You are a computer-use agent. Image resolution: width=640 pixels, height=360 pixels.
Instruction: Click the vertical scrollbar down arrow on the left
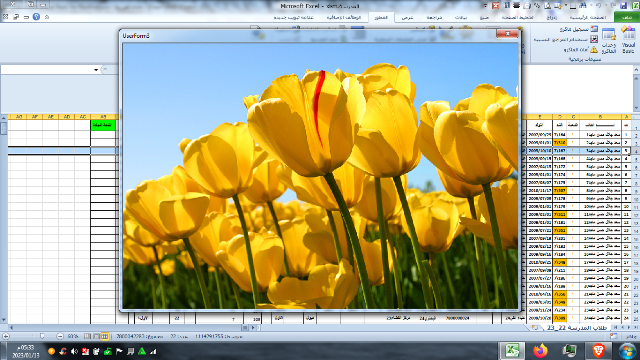pyautogui.click(x=4, y=320)
